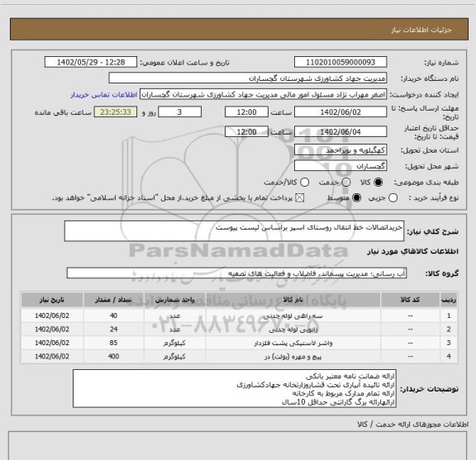Click the price validity 12:00 time field

pos(246,131)
